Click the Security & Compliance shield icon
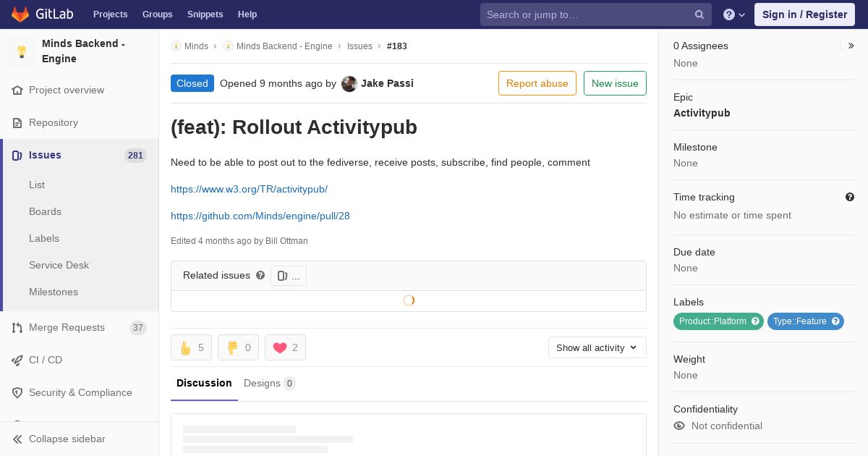Image resolution: width=868 pixels, height=456 pixels. [x=17, y=393]
